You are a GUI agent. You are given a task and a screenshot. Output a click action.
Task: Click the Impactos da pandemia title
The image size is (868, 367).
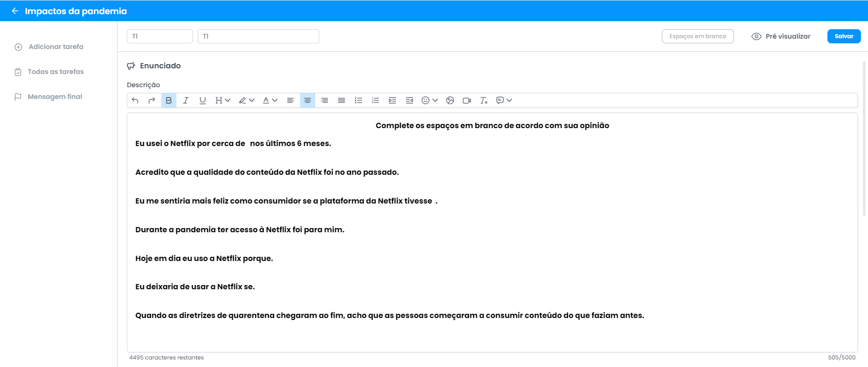[76, 11]
